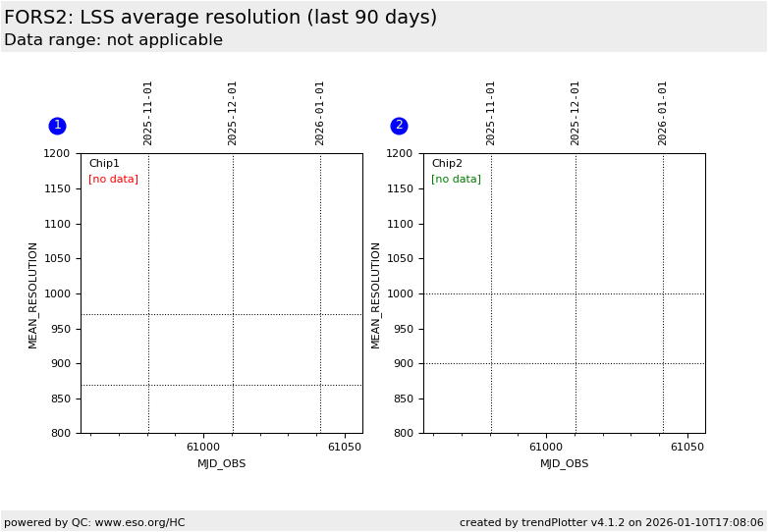Select the Chip2 legend label
Viewport: 768px width, 532px height.
point(447,164)
